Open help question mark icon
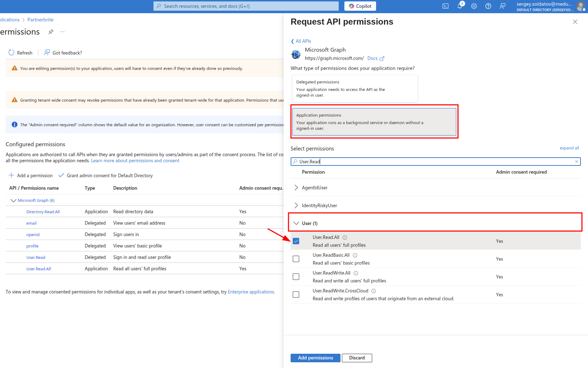This screenshot has width=588, height=368. coord(488,6)
